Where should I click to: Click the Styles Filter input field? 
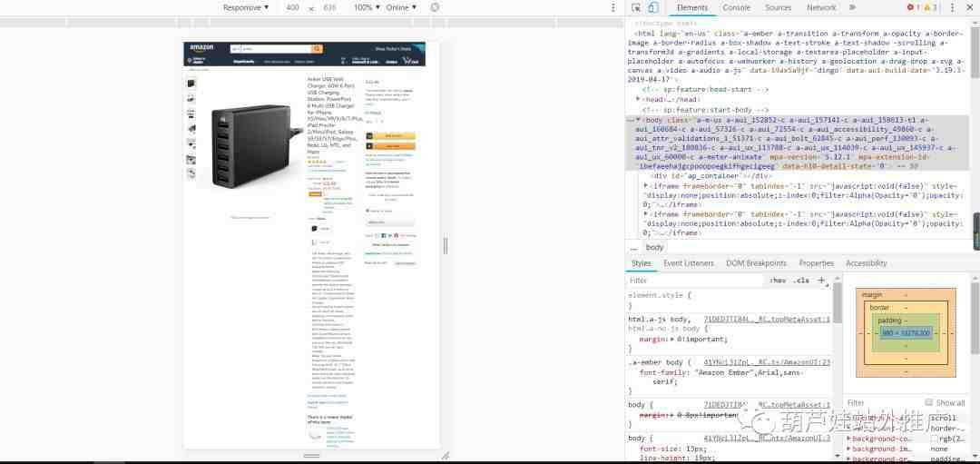coord(694,281)
